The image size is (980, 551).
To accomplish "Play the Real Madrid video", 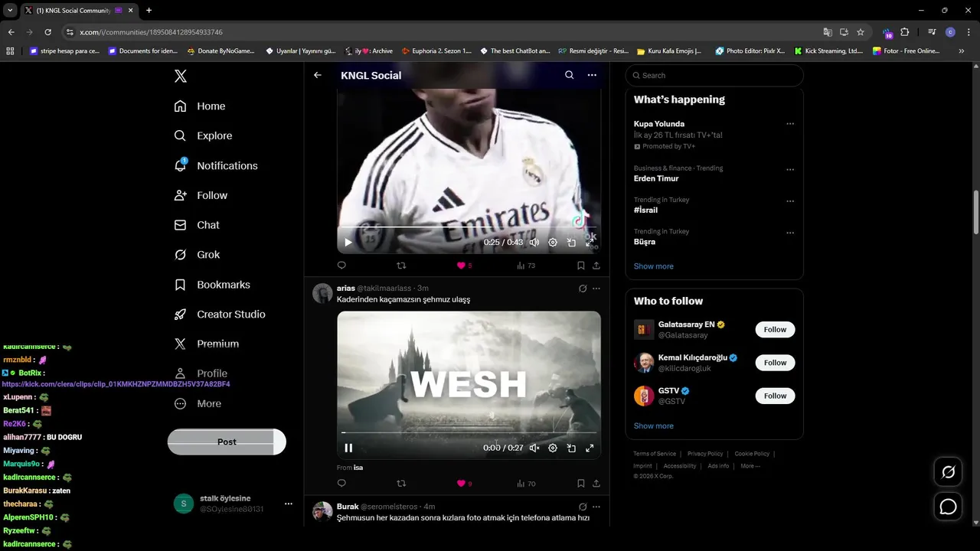I will [348, 243].
